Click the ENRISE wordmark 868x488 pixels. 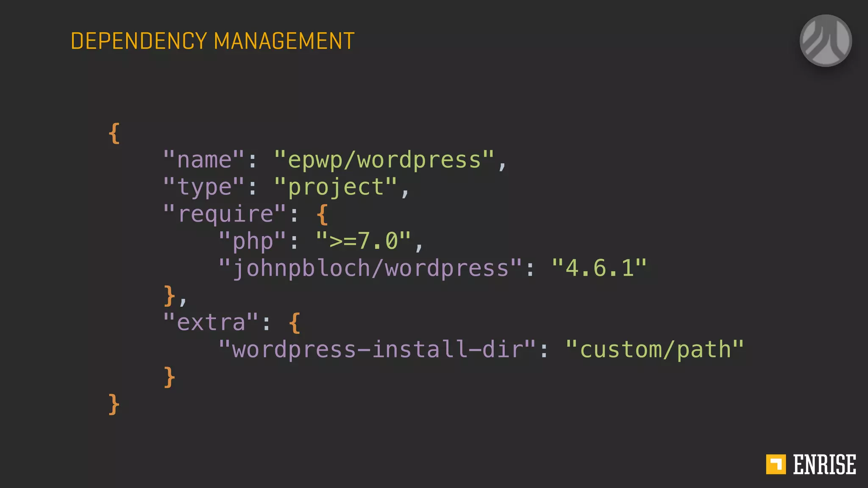click(x=824, y=464)
